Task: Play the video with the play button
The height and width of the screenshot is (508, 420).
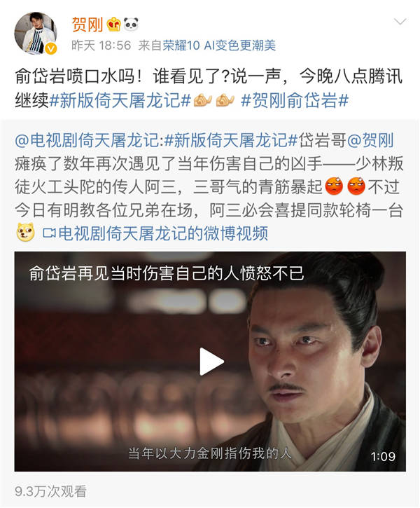Action: click(x=211, y=362)
